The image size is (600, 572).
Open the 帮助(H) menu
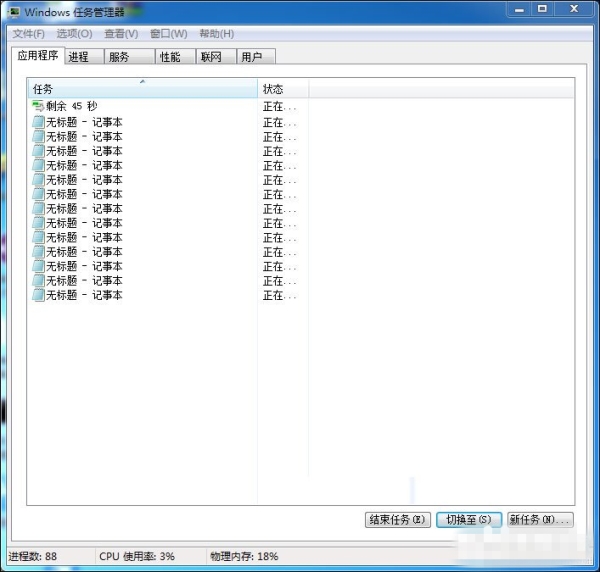tap(216, 34)
